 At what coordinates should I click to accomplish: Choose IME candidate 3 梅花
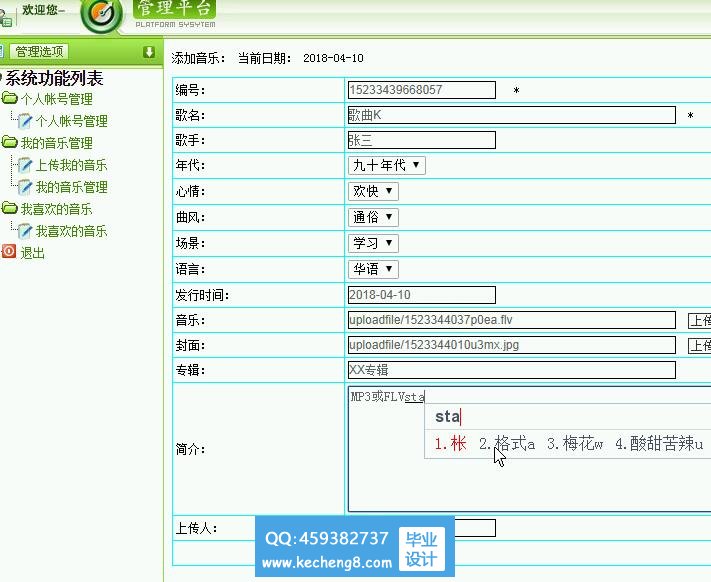(x=575, y=443)
